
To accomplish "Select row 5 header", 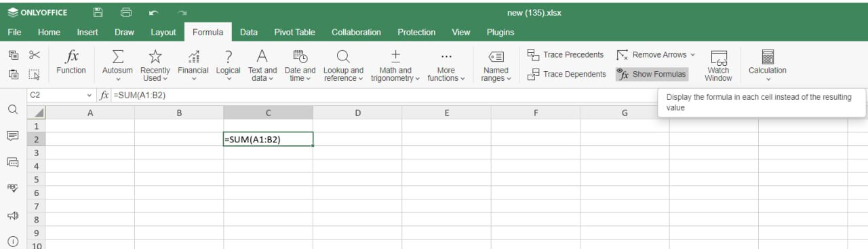I will [36, 180].
